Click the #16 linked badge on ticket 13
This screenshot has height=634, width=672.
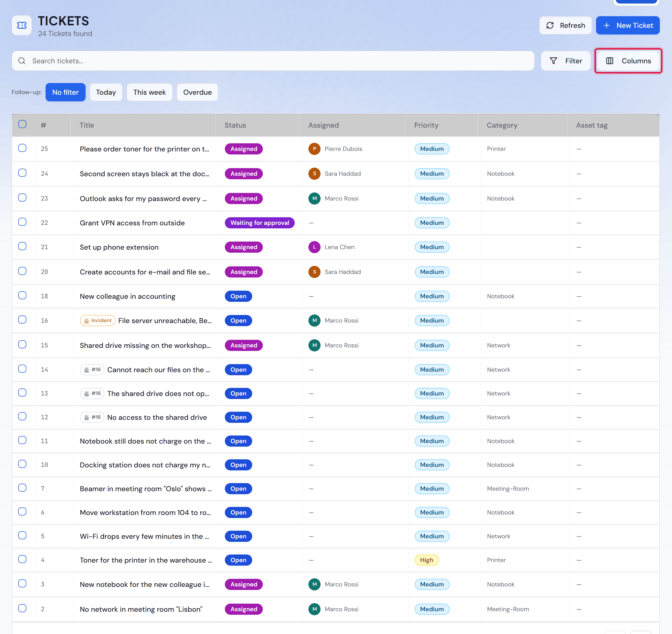(x=92, y=393)
